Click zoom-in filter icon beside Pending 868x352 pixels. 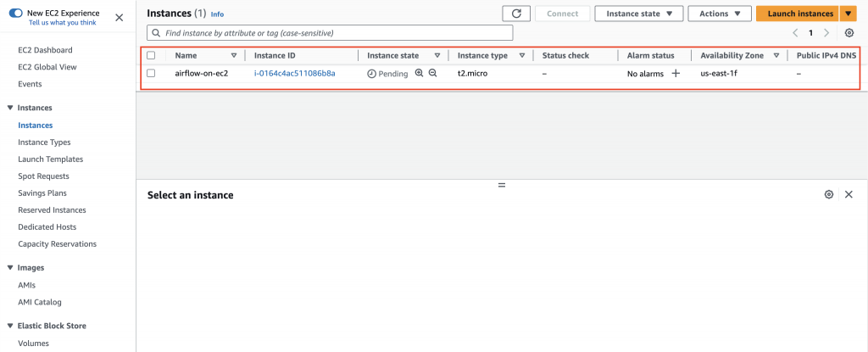click(419, 73)
